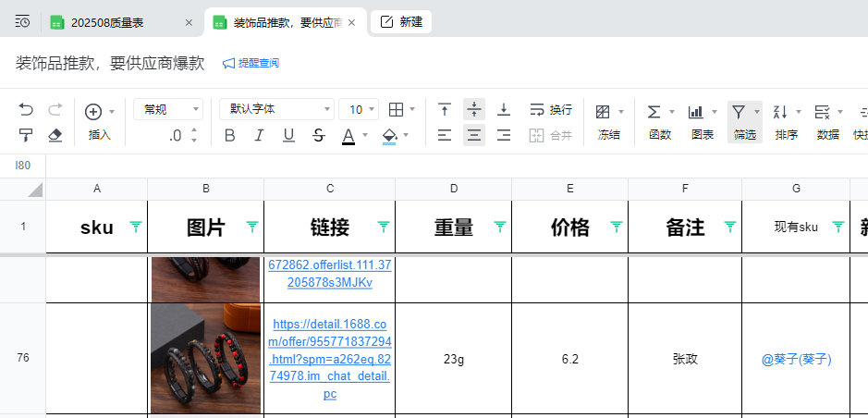The image size is (868, 418).
Task: Click the bracelet image in row 76
Action: pos(205,359)
